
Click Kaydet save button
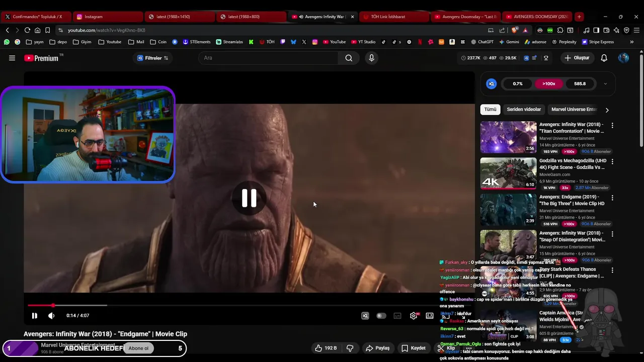[x=413, y=348]
